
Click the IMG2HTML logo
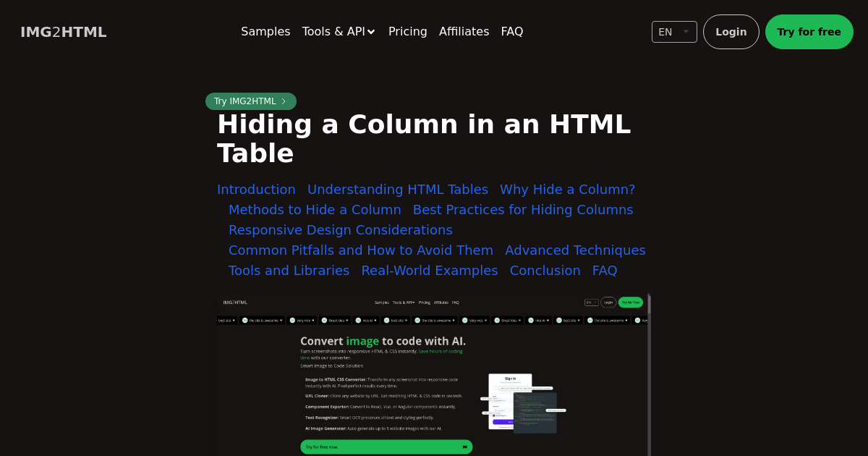tap(64, 32)
